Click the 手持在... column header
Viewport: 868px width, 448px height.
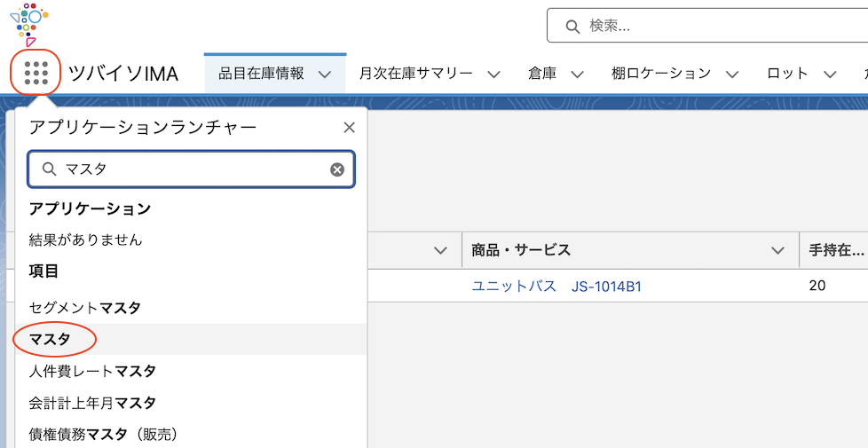pos(836,250)
